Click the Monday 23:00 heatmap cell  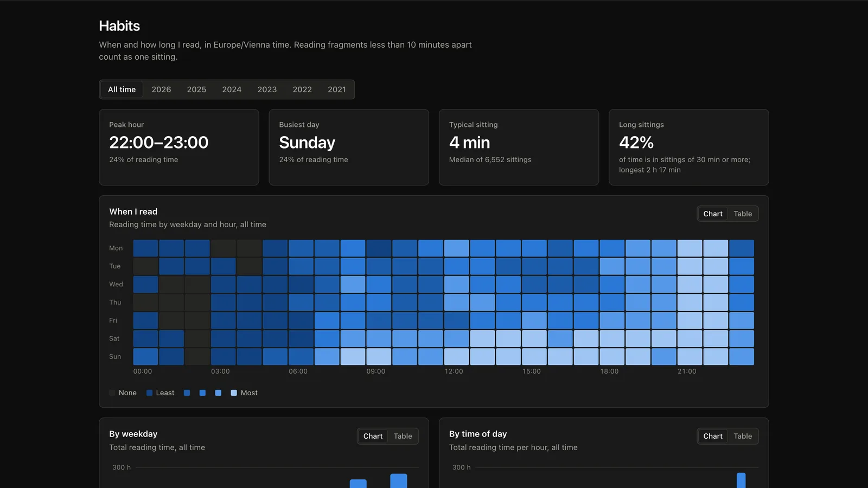(742, 248)
